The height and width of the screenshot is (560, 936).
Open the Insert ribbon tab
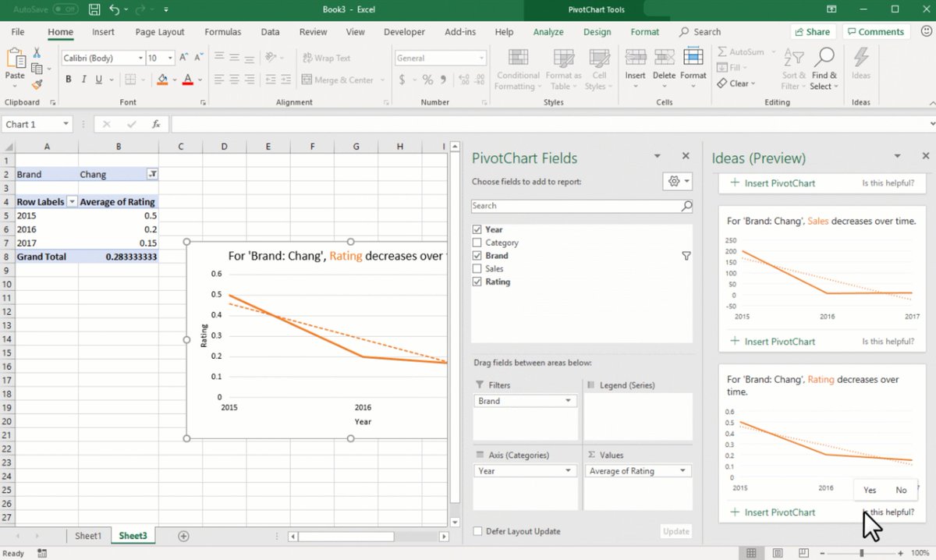pyautogui.click(x=103, y=32)
